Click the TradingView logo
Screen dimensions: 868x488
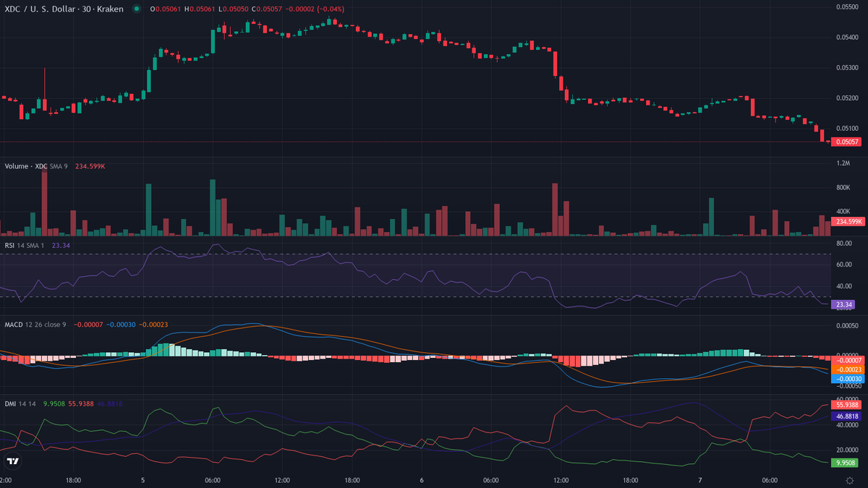[x=12, y=461]
